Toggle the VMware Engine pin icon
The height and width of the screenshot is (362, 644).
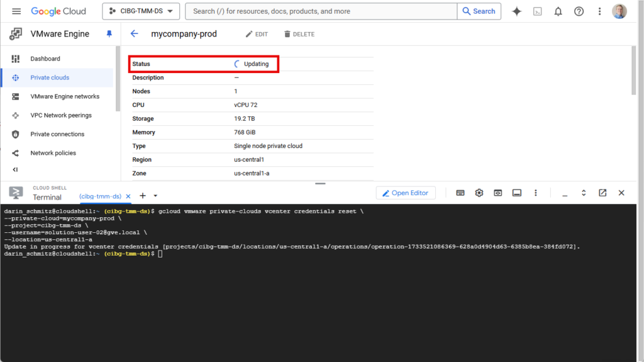(109, 34)
